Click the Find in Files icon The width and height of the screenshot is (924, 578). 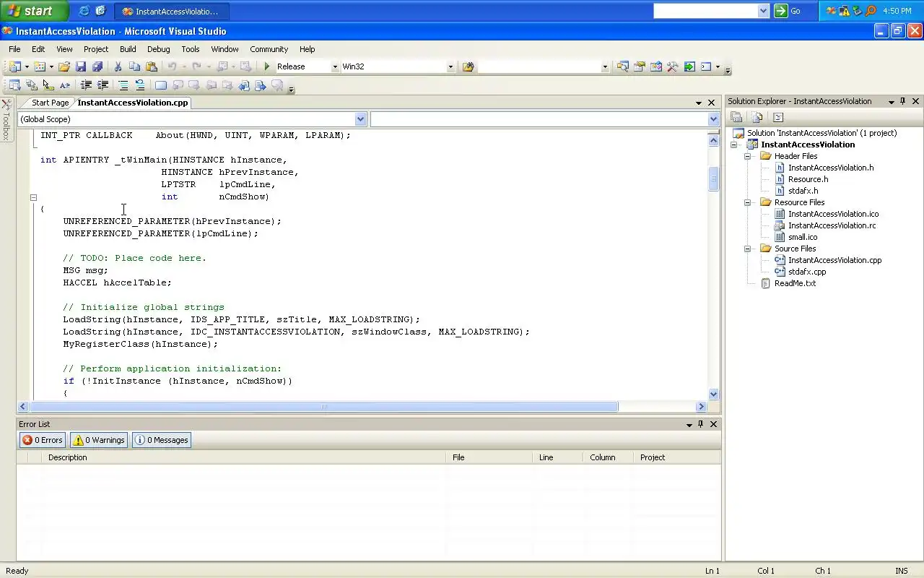click(468, 66)
